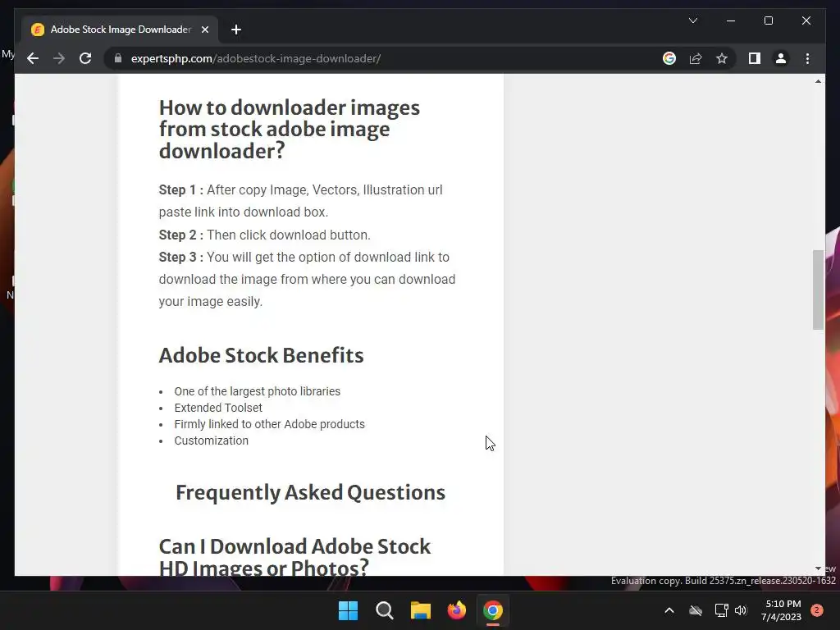Expand the tab search dropdown
Screen dimensions: 840x630
pyautogui.click(x=692, y=21)
